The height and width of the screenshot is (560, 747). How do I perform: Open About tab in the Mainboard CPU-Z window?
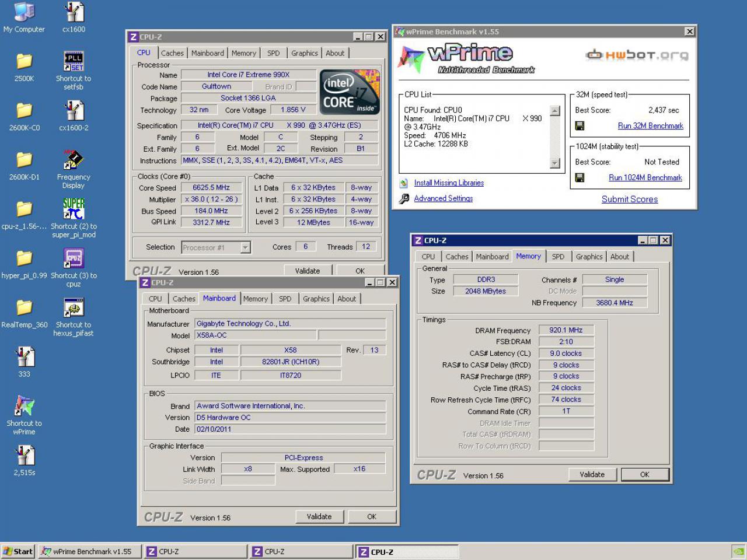347,299
